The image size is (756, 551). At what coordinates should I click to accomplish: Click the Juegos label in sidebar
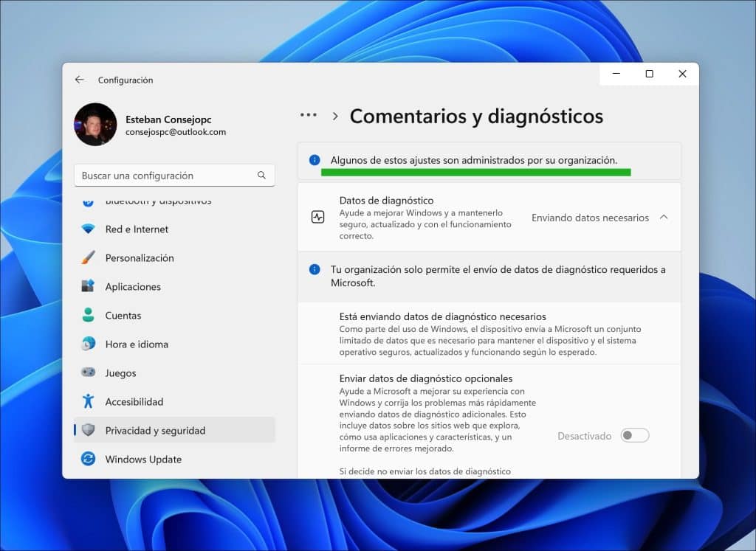[120, 373]
